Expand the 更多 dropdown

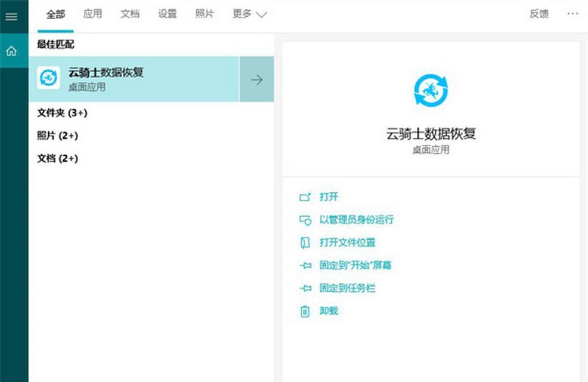(249, 14)
